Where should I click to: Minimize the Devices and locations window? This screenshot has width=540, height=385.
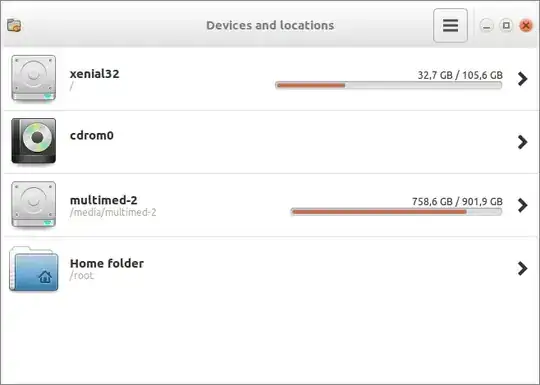(x=486, y=26)
